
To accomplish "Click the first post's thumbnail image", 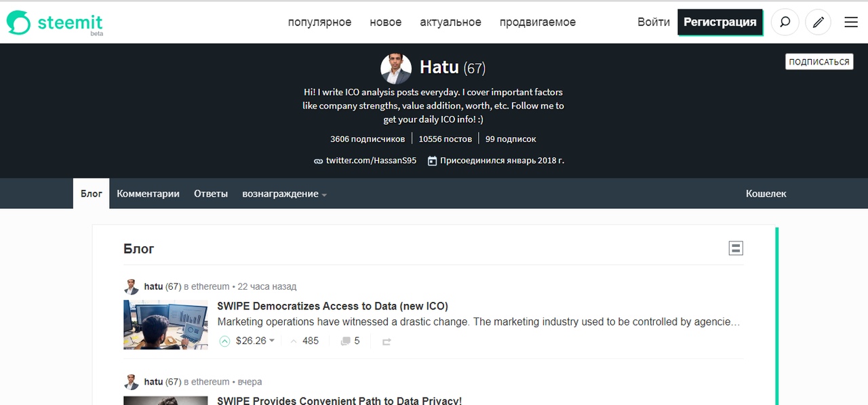I will click(165, 324).
